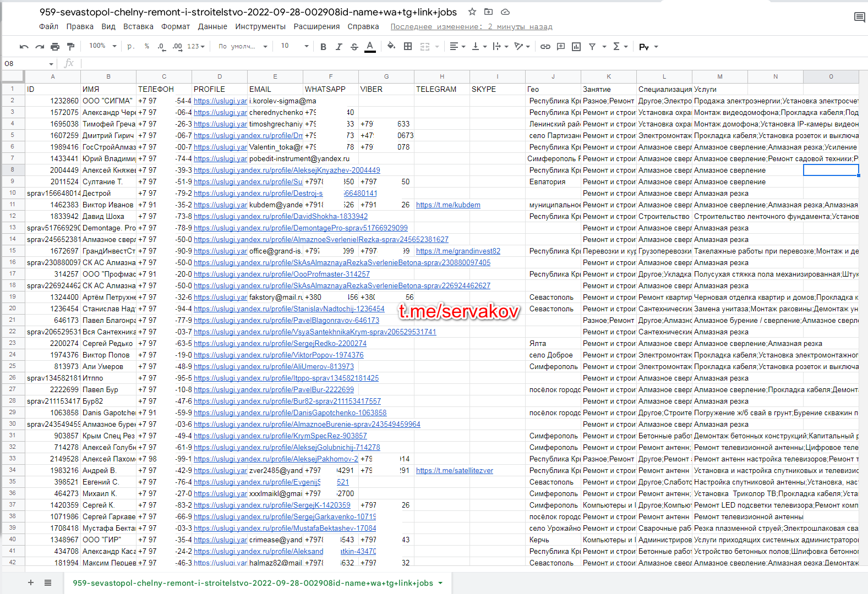The height and width of the screenshot is (594, 868).
Task: Open the Файл menu
Action: [x=48, y=26]
